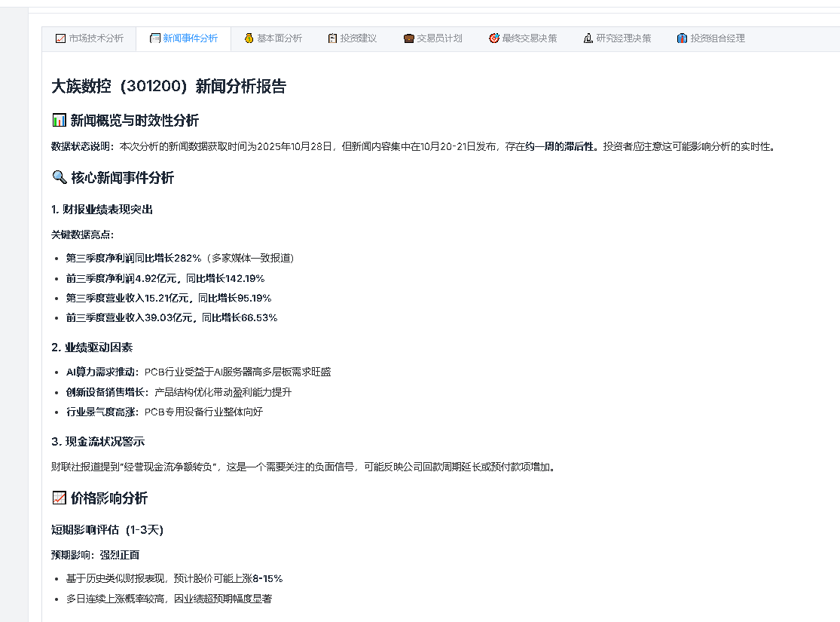
Task: Switch to the 研究经理决策 tab
Action: (x=617, y=38)
